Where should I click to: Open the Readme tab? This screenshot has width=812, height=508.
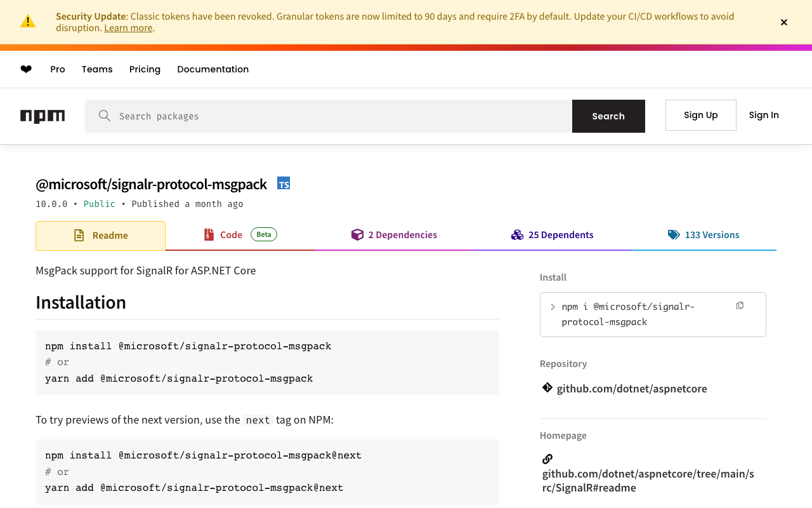point(100,236)
